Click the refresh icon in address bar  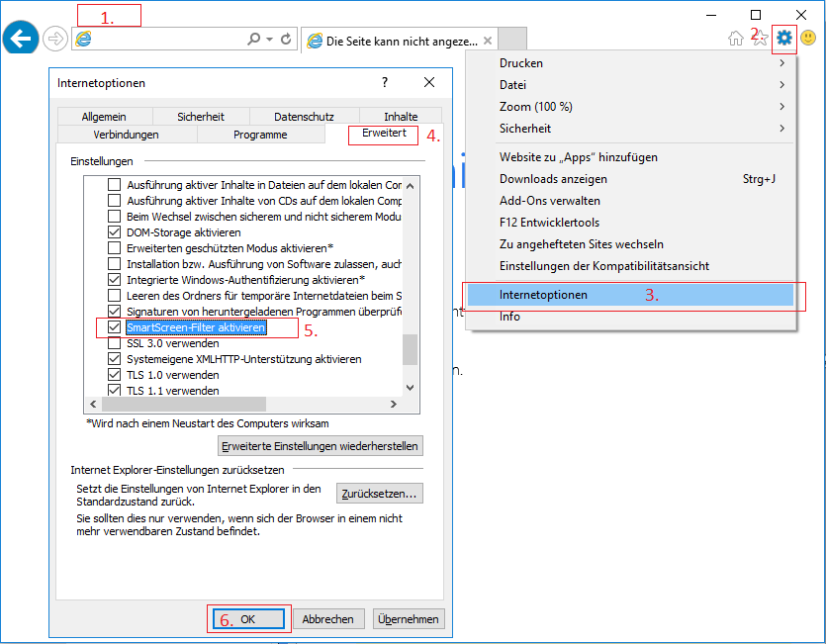[286, 39]
